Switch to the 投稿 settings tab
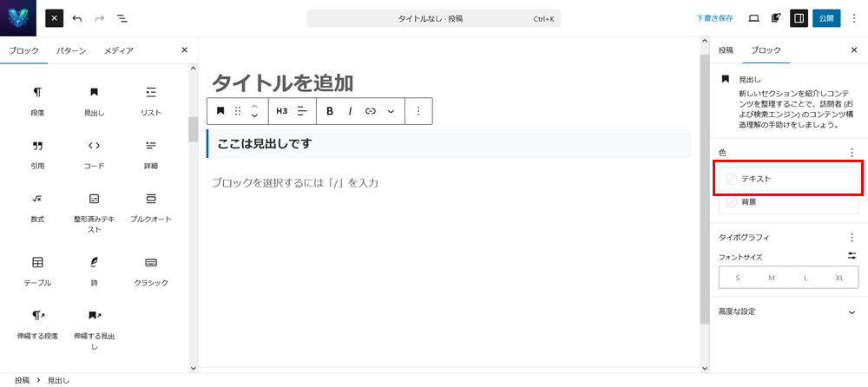 coord(726,50)
